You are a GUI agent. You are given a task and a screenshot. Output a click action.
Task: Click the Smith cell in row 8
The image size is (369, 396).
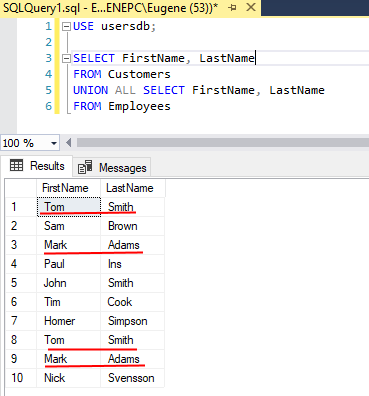pyautogui.click(x=132, y=340)
